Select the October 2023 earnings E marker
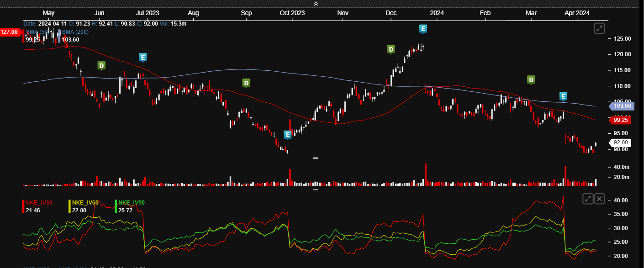The width and height of the screenshot is (644, 268). tap(287, 135)
